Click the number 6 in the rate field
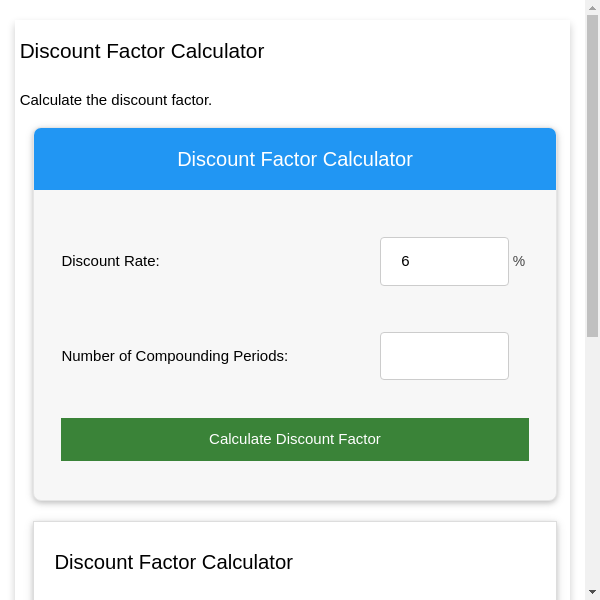The width and height of the screenshot is (600, 600). point(405,261)
